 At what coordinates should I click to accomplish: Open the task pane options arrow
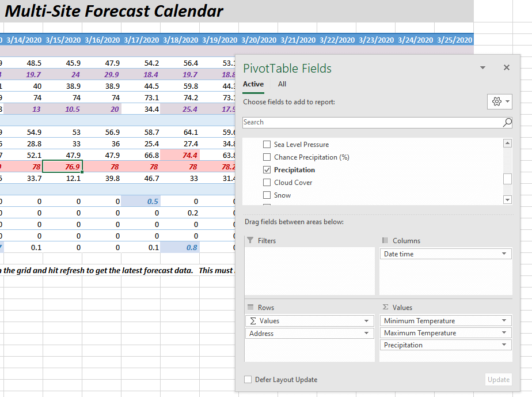[482, 68]
